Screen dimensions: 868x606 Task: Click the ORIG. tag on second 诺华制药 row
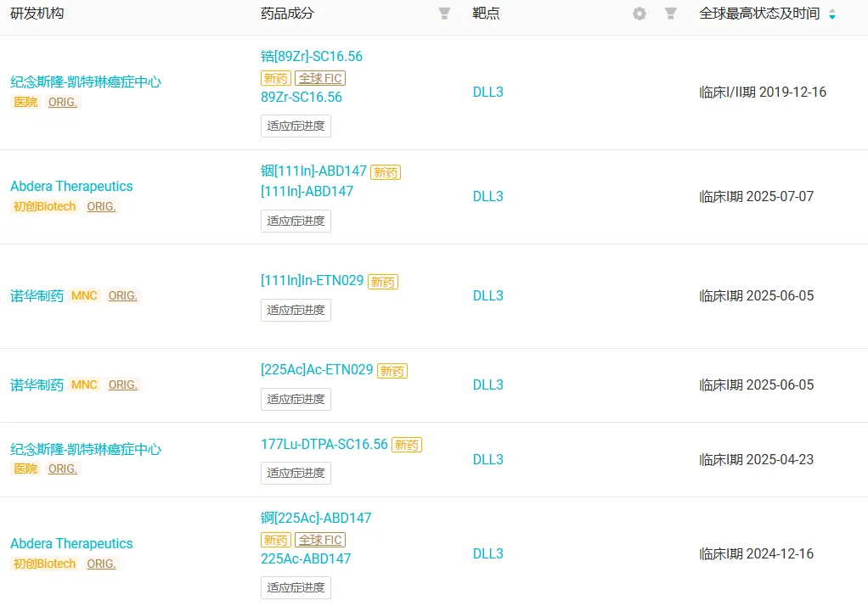tap(122, 384)
